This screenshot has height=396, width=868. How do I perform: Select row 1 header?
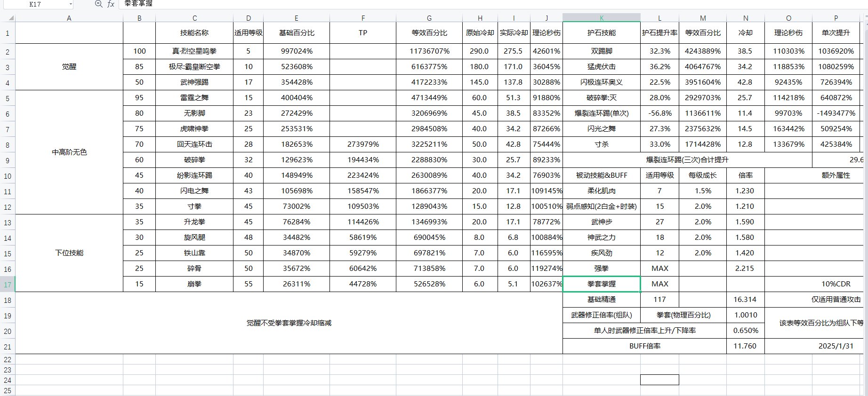point(8,33)
